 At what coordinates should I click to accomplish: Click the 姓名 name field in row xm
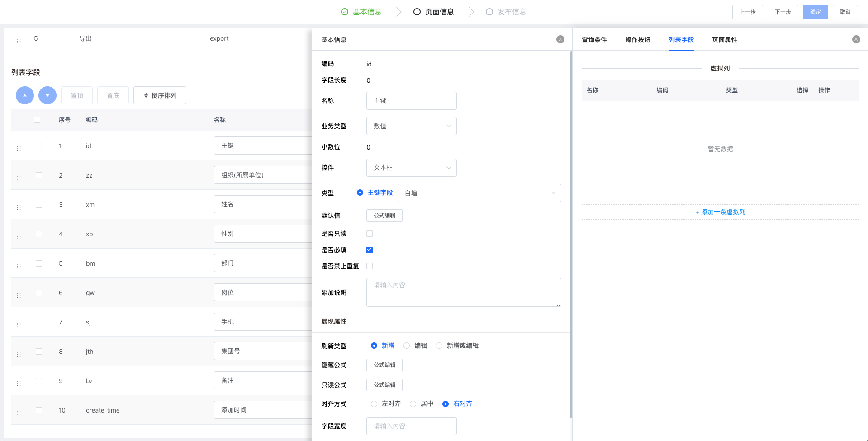tap(263, 204)
